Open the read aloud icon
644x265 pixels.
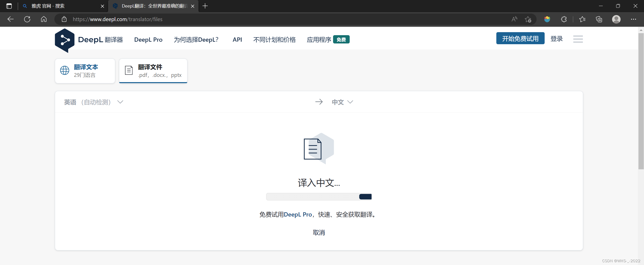pyautogui.click(x=514, y=19)
